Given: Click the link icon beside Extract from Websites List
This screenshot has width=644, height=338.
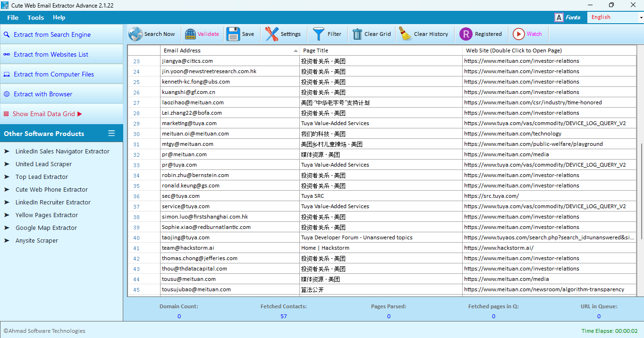Looking at the screenshot, I should [x=7, y=54].
